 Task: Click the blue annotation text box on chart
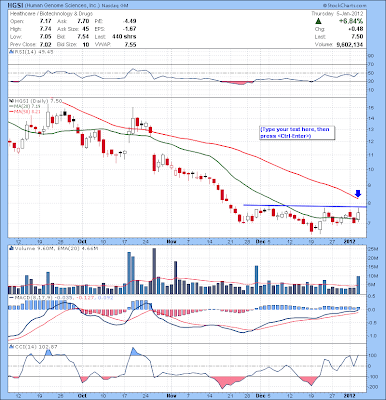(x=297, y=133)
